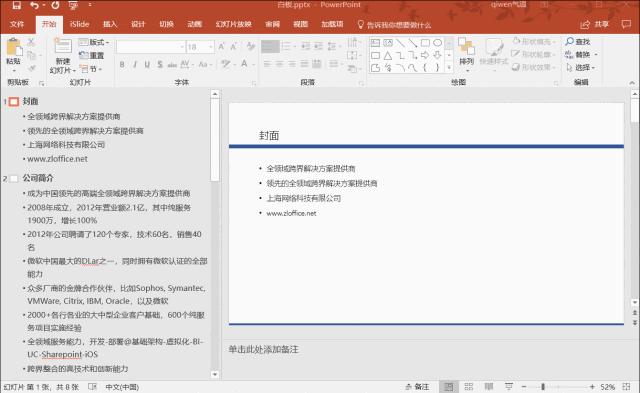
Task: Select the right arrow shape in gallery
Action: coord(425,55)
